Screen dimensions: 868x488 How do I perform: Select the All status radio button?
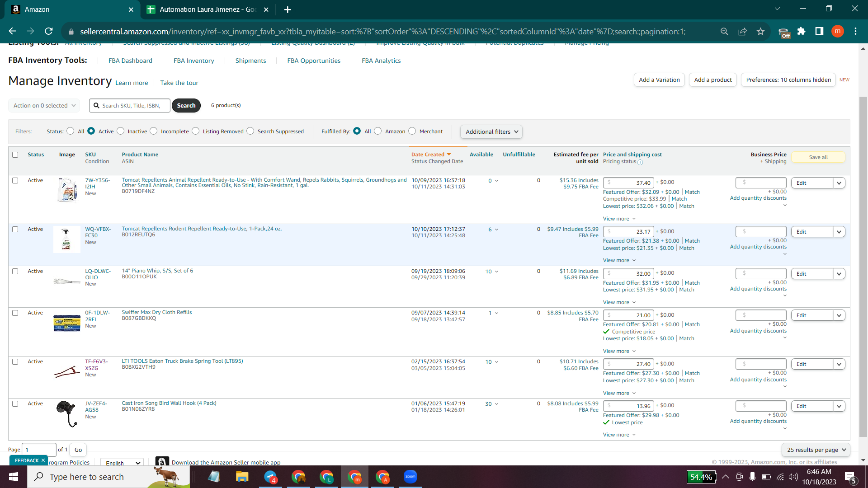[x=70, y=131]
